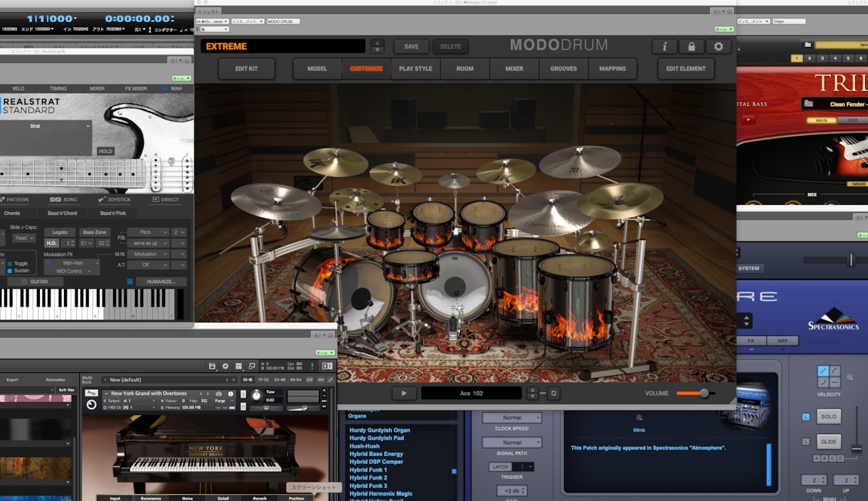Select the Hybrid Bass Energy patch
The image size is (868, 501).
tap(376, 454)
